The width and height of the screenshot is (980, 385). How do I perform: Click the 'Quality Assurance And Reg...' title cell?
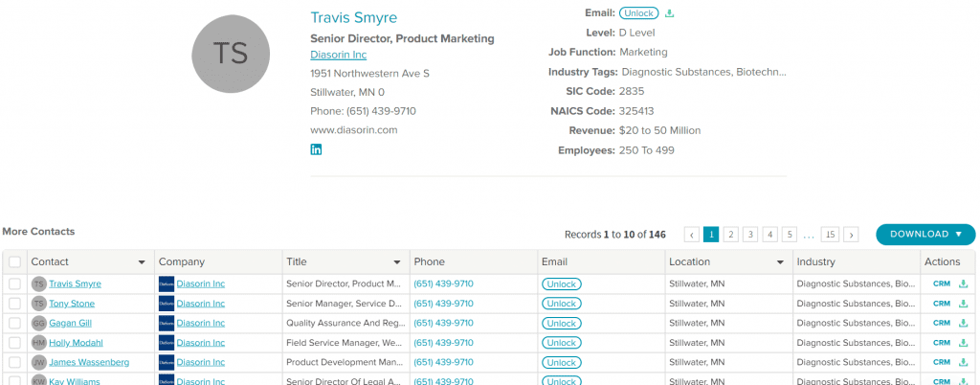coord(345,323)
